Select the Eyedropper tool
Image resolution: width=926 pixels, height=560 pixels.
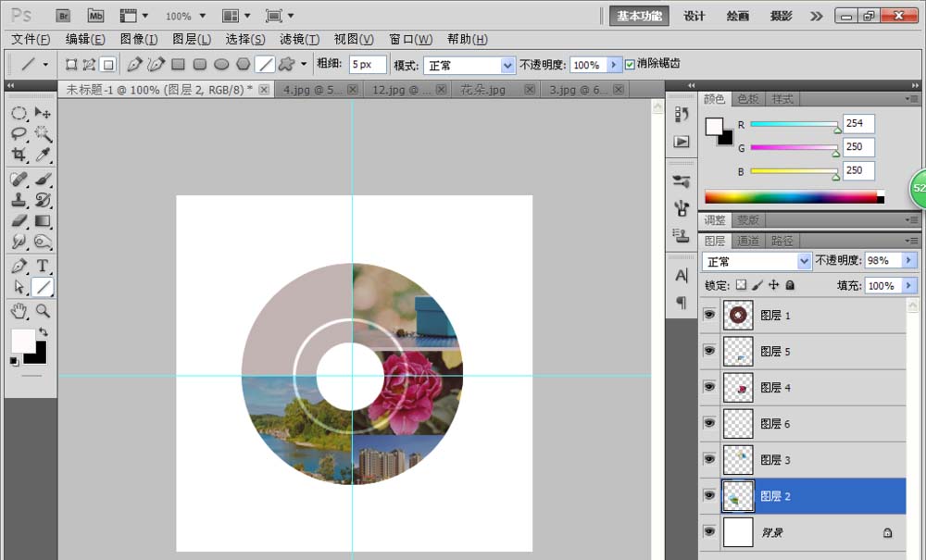click(x=43, y=155)
